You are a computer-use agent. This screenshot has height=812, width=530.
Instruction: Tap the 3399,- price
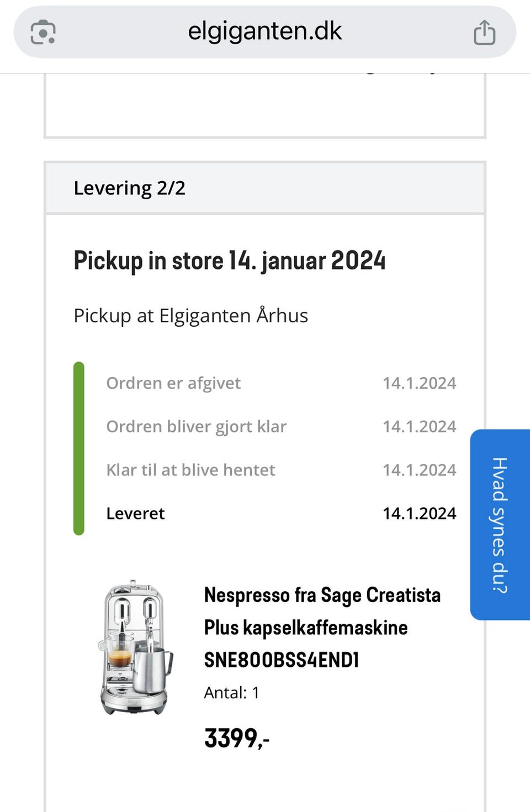(x=237, y=738)
